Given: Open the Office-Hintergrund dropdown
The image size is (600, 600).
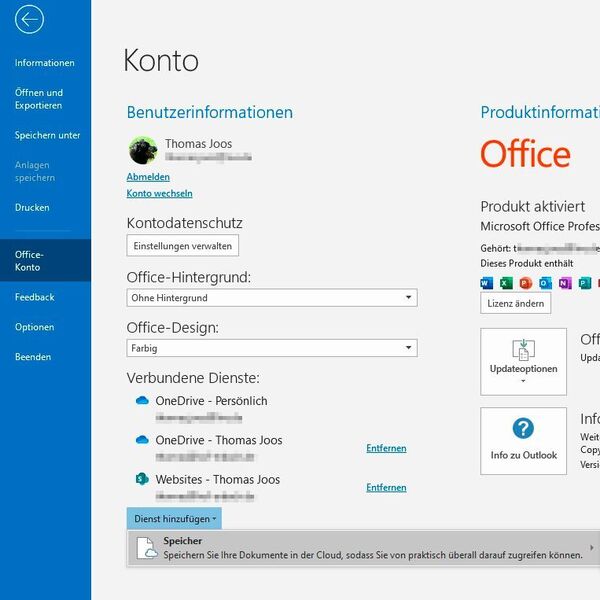Looking at the screenshot, I should 272,298.
